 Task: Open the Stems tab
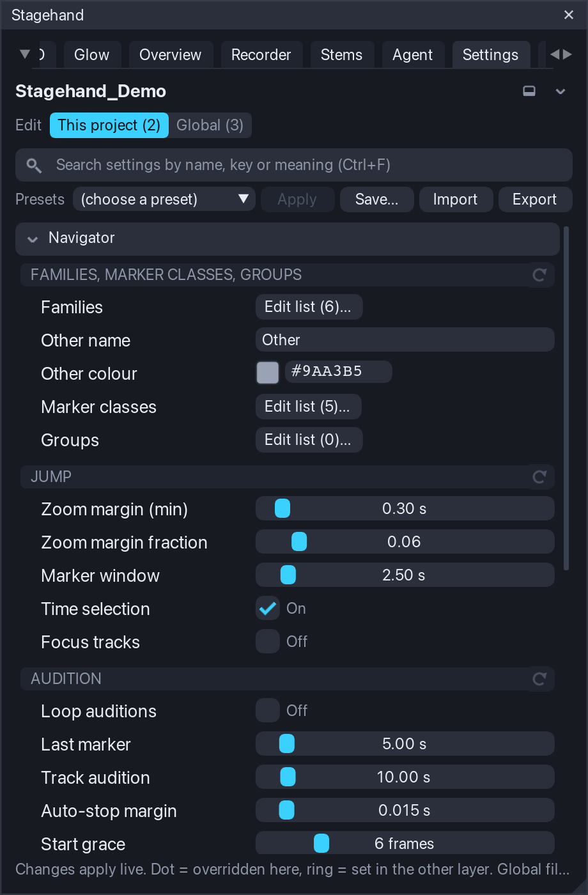[341, 55]
